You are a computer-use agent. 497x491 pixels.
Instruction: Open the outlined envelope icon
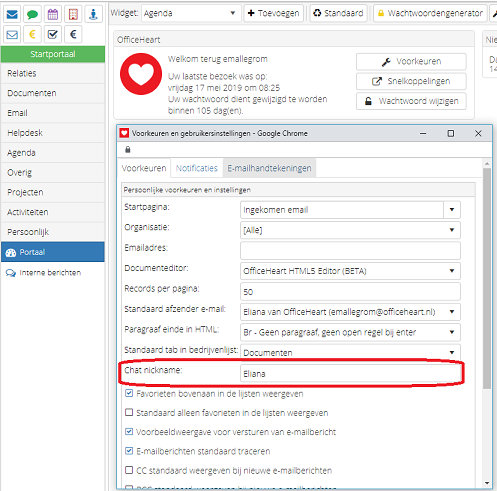coord(12,34)
